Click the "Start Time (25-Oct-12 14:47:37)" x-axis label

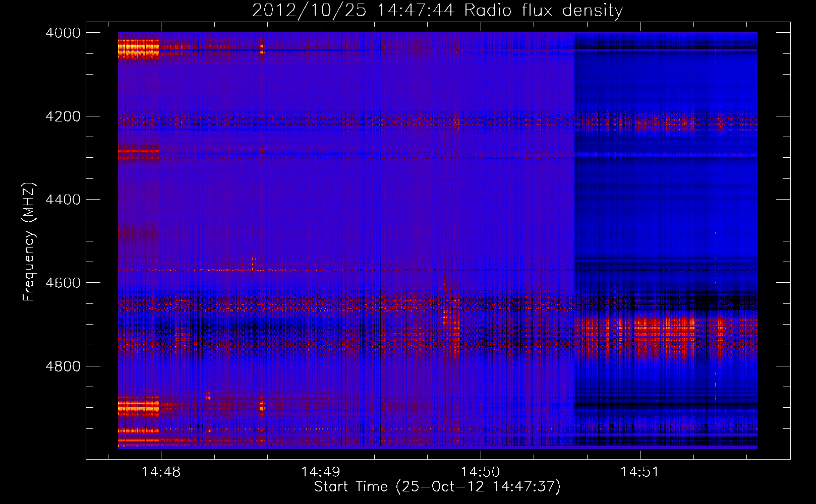pyautogui.click(x=437, y=487)
